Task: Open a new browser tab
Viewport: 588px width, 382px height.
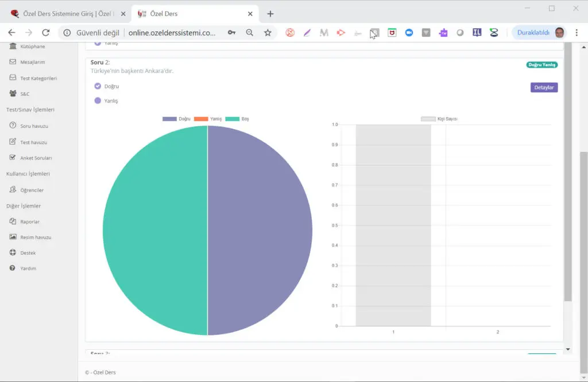Action: 270,14
